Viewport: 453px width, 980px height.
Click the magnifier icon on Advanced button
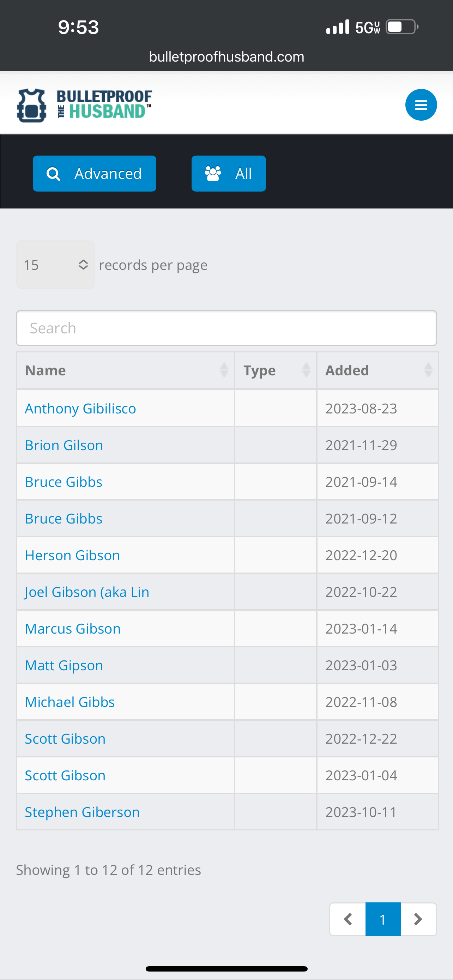(x=53, y=174)
